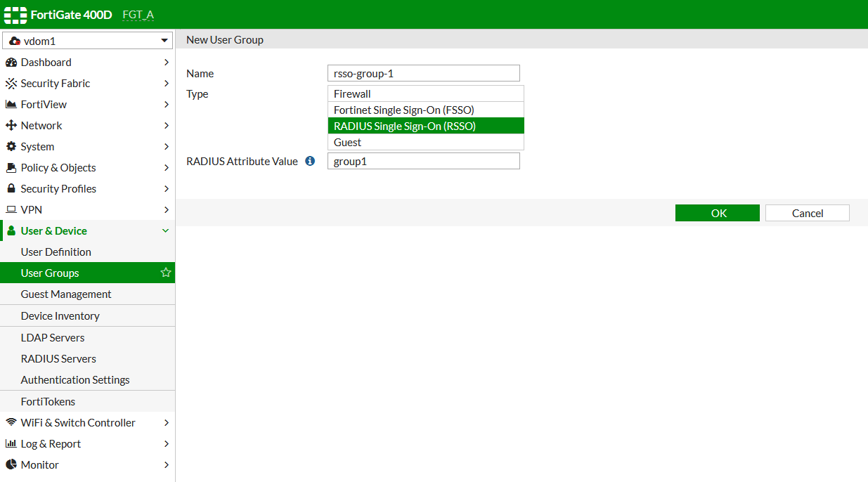Open Guest Management page
The height and width of the screenshot is (482, 868).
point(87,294)
